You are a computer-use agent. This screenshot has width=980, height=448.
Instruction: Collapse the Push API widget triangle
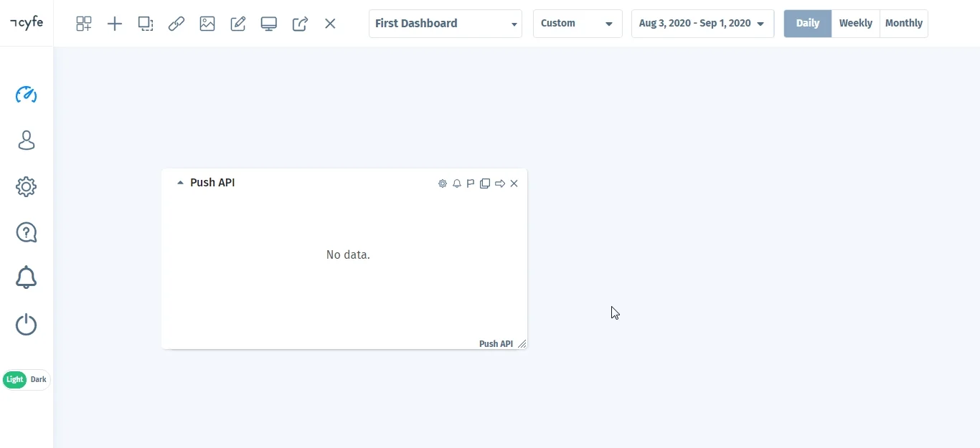(x=180, y=183)
